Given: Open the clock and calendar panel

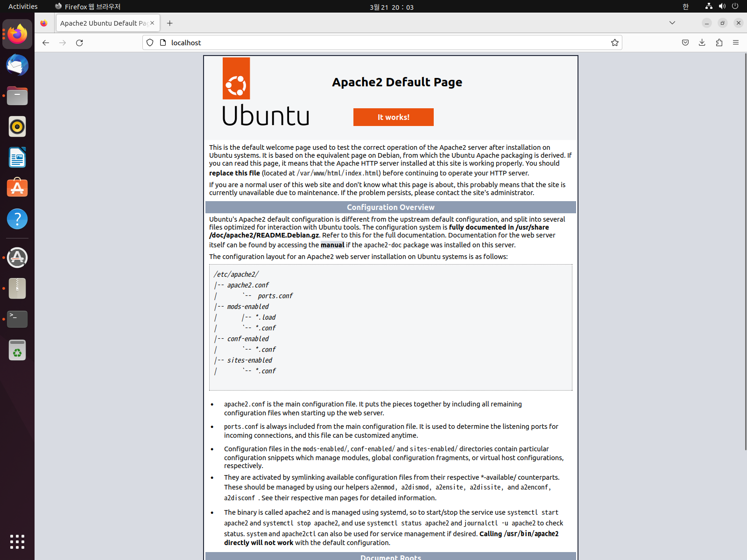Looking at the screenshot, I should [x=391, y=7].
